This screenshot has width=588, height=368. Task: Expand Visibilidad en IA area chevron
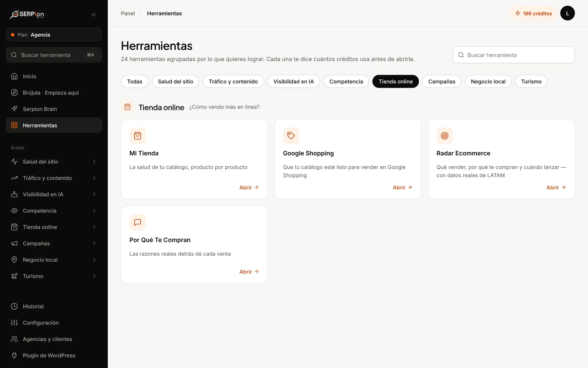tap(94, 194)
